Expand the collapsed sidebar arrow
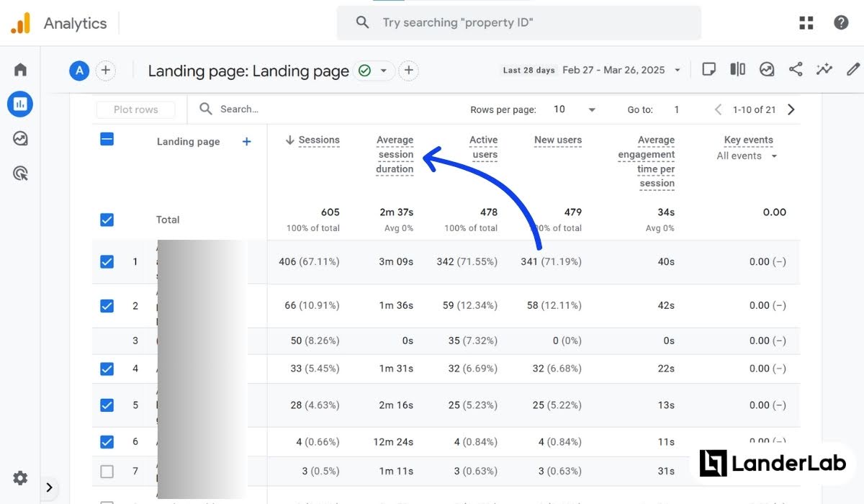 49,487
